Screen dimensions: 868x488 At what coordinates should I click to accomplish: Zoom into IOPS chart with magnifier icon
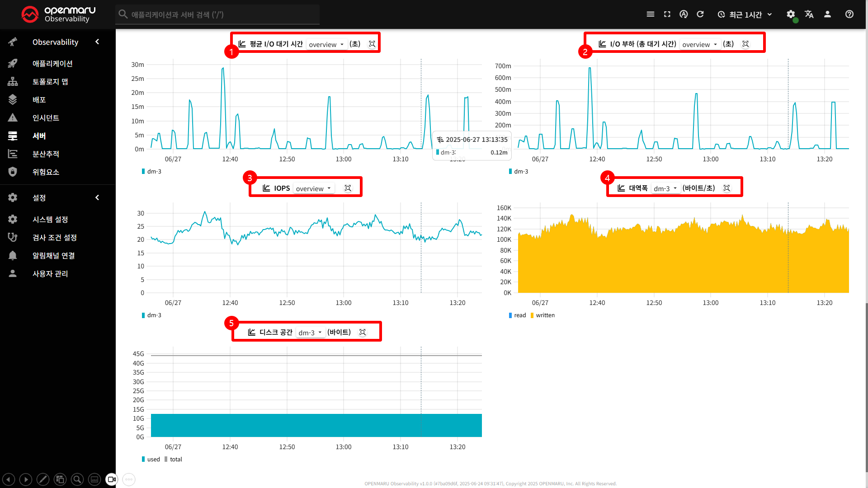pyautogui.click(x=348, y=188)
